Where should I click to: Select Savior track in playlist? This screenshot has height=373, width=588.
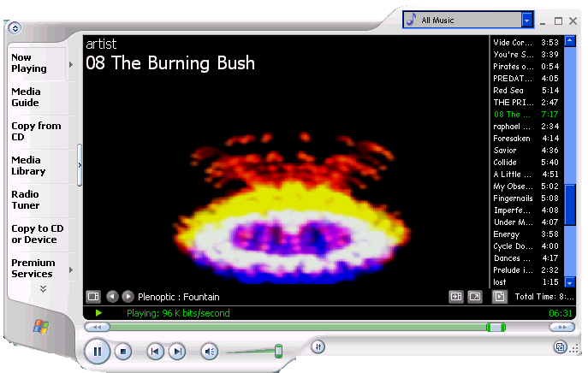coord(526,151)
